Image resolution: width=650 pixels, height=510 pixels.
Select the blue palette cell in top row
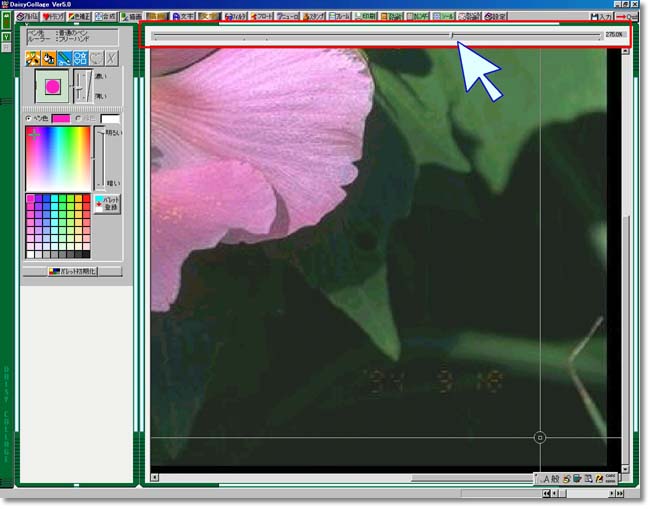tap(46, 199)
